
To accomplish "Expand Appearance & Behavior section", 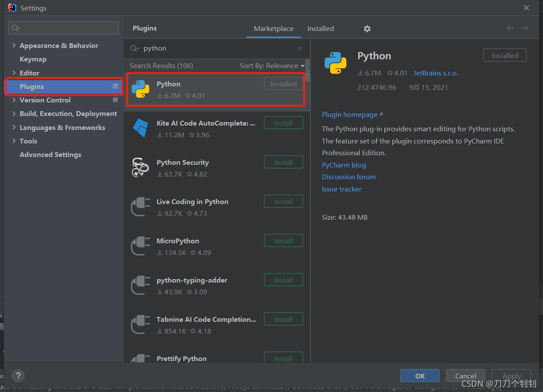I will 14,45.
